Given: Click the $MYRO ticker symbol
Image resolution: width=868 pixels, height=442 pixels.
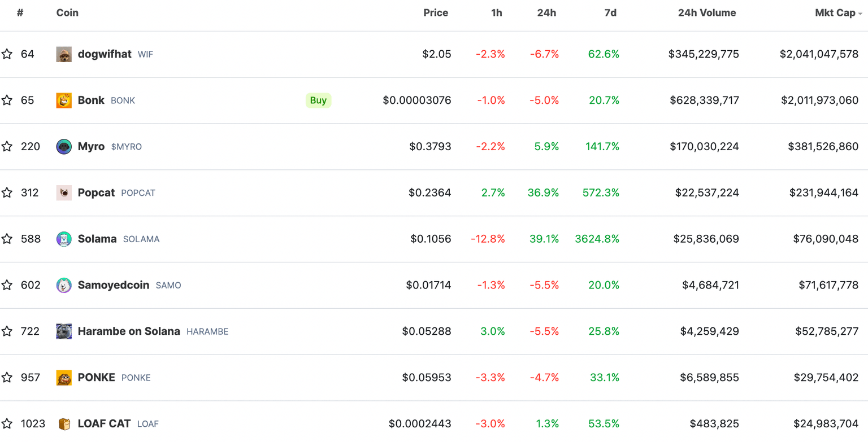Looking at the screenshot, I should (x=127, y=147).
